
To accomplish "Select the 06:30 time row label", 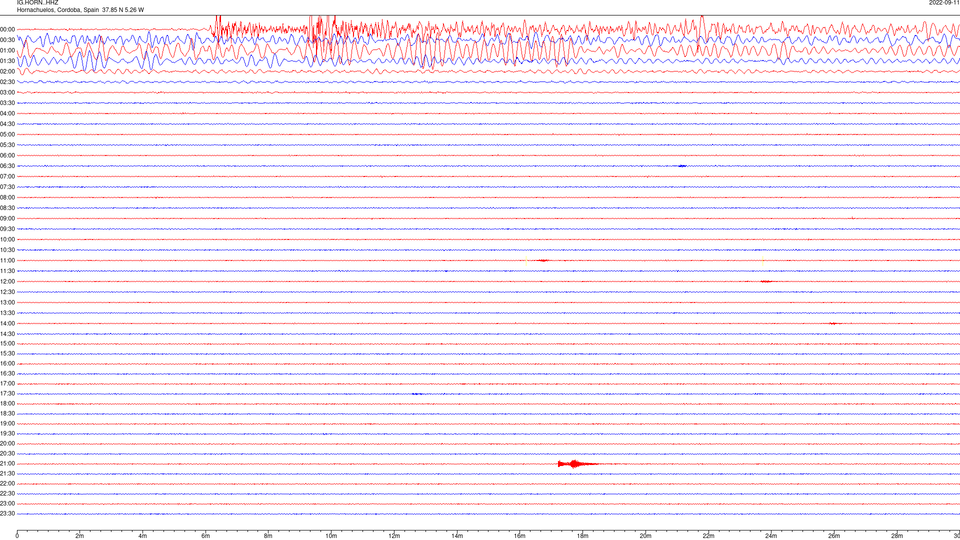I will point(7,166).
